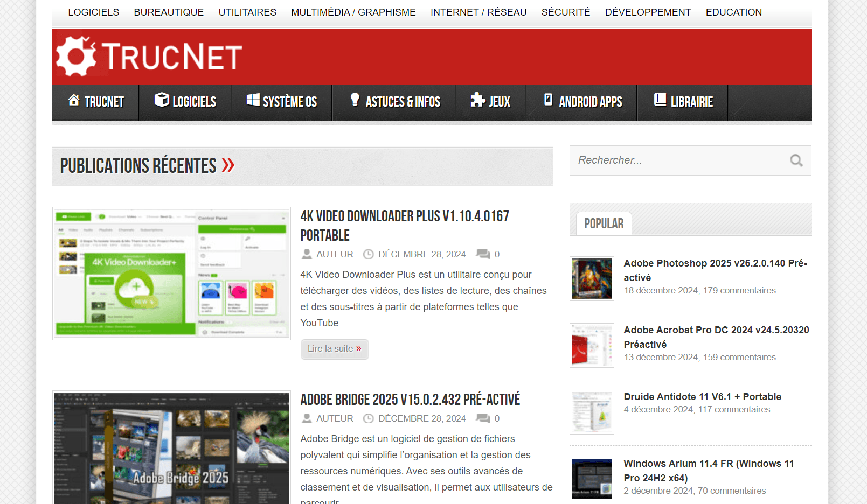
Task: Click the search magnifier icon
Action: click(796, 160)
